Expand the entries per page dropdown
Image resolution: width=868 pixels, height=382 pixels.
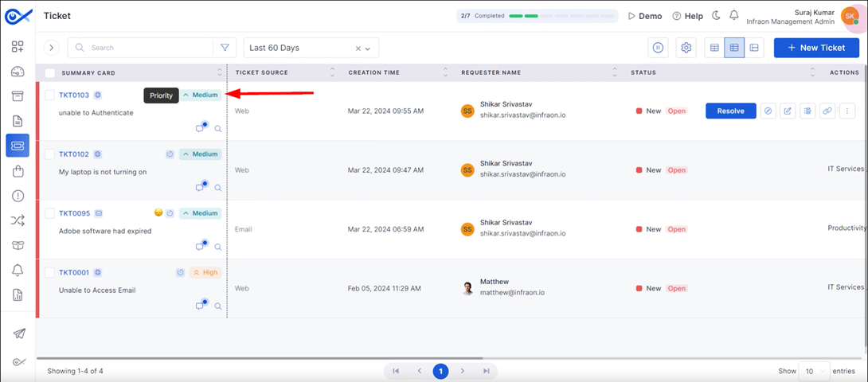[x=814, y=371]
